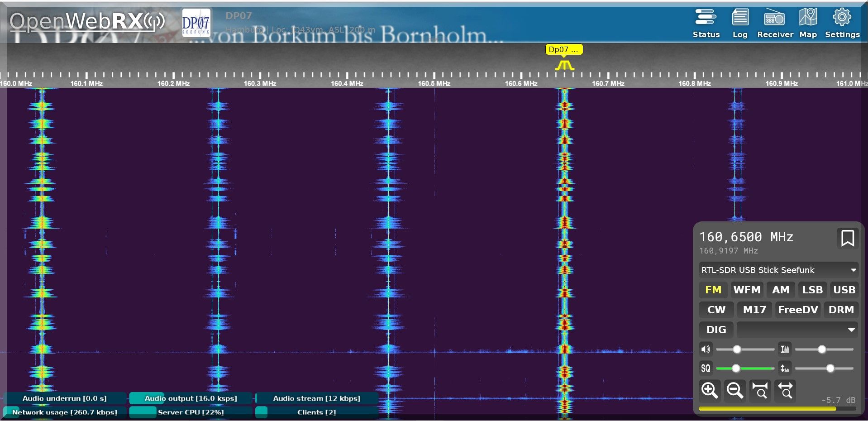
Task: Auto-adjust waterfall colors icon
Action: tap(785, 349)
